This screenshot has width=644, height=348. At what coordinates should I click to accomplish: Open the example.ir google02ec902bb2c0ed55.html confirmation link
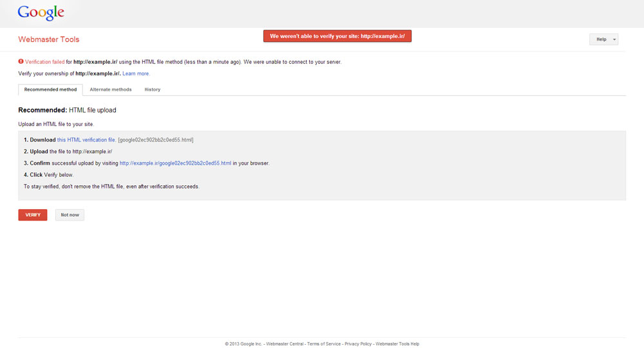point(175,163)
